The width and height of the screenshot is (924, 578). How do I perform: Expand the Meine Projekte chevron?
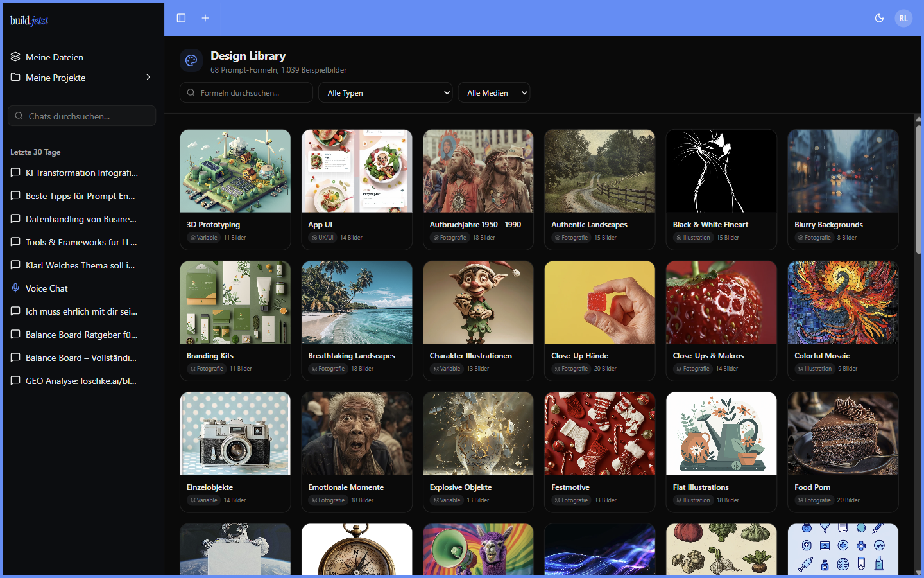coord(148,77)
